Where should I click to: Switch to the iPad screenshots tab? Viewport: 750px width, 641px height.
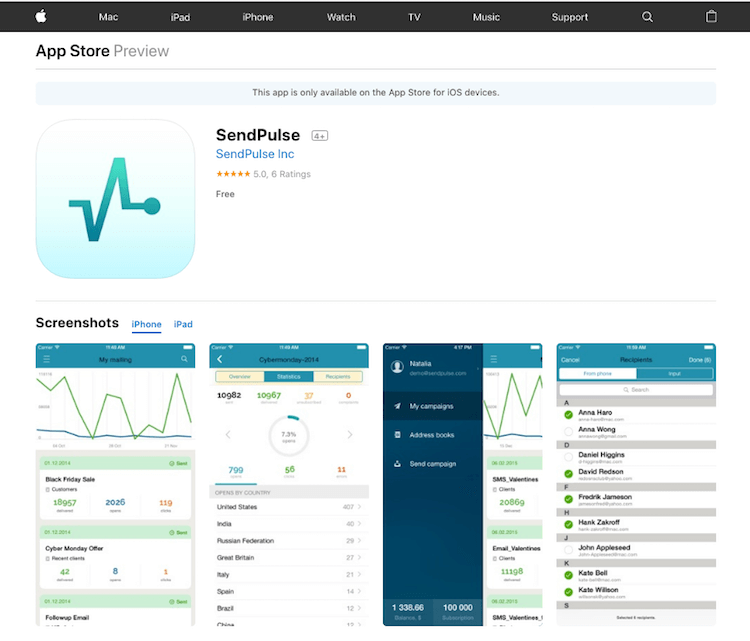click(x=183, y=324)
